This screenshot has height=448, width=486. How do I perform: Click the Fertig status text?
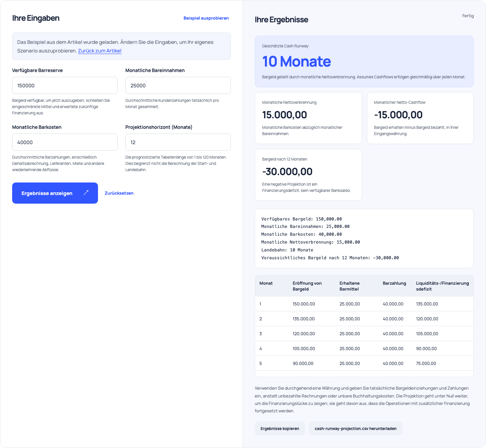468,16
